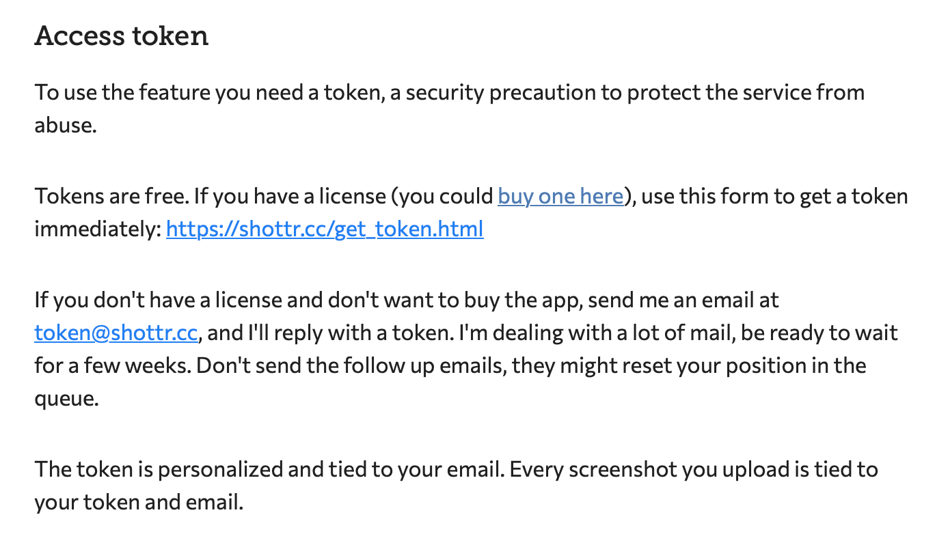Click the 'Access token' heading

click(x=122, y=36)
